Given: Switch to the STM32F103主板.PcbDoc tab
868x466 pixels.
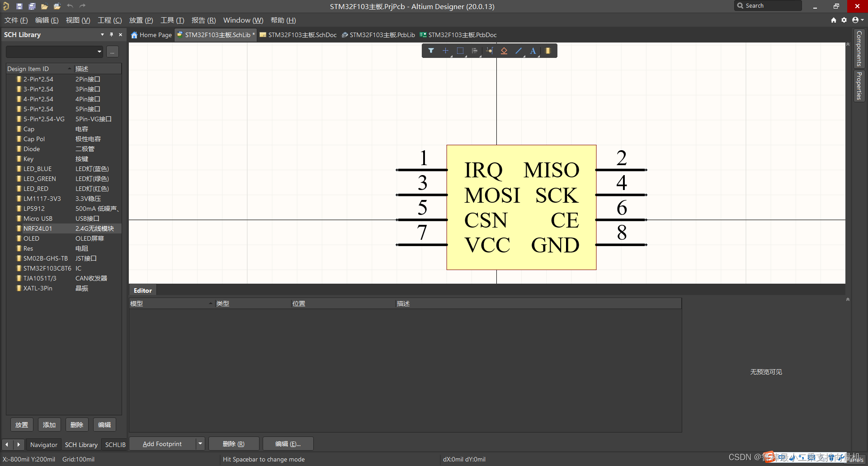Looking at the screenshot, I should point(458,35).
